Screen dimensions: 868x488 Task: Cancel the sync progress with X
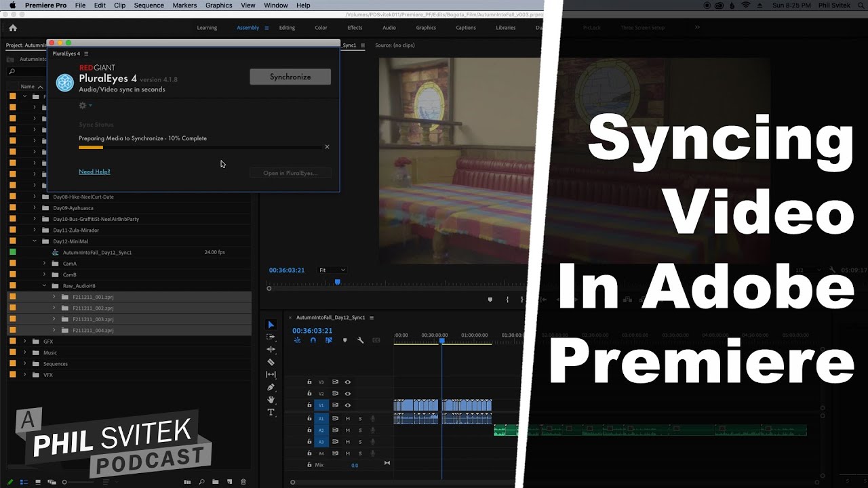point(327,146)
